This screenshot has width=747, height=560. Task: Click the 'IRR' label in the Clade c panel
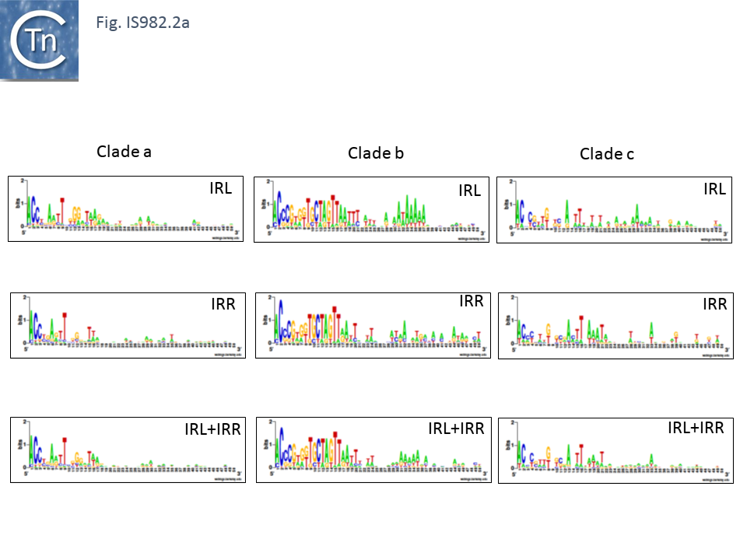click(x=714, y=304)
